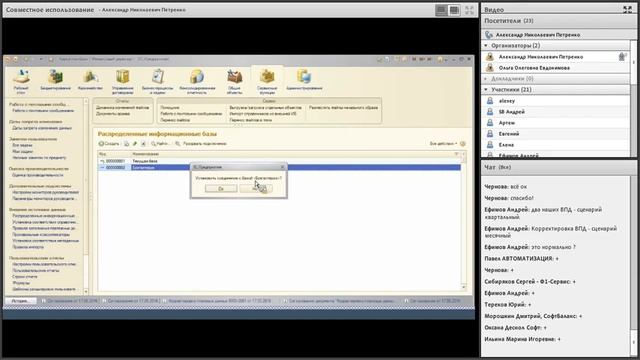Click the Чат (Все) panel header
The width and height of the screenshot is (640, 360).
559,167
